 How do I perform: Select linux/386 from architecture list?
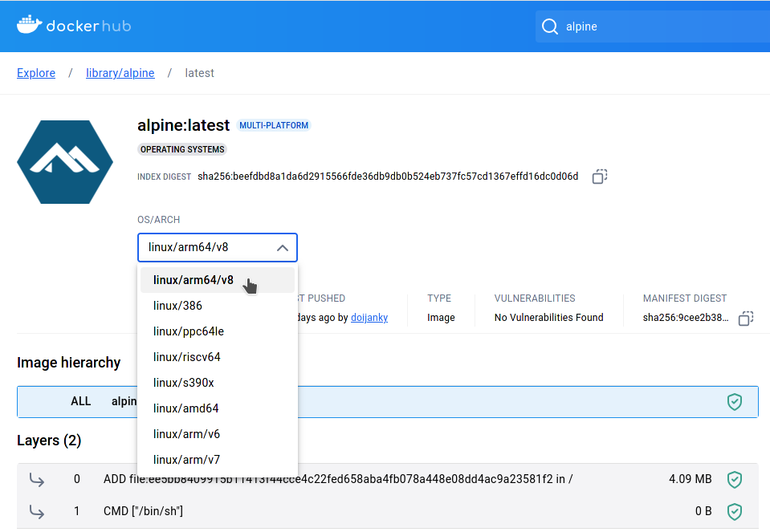(x=178, y=306)
